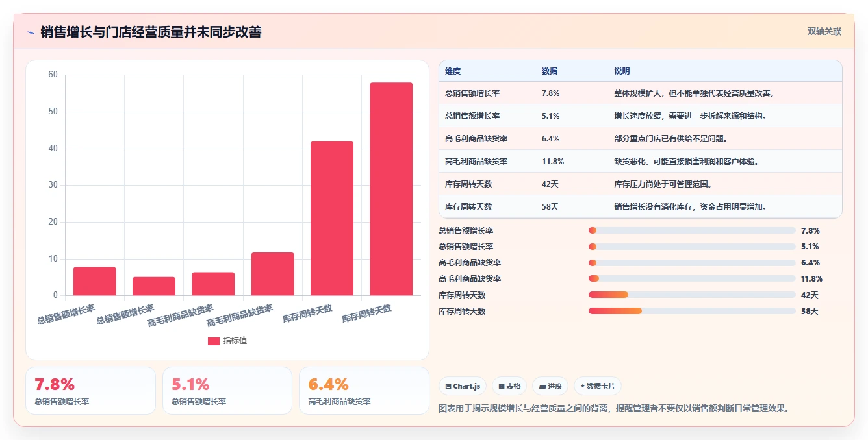Image resolution: width=868 pixels, height=440 pixels.
Task: Click the 7.8% progress bar track
Action: pyautogui.click(x=692, y=230)
